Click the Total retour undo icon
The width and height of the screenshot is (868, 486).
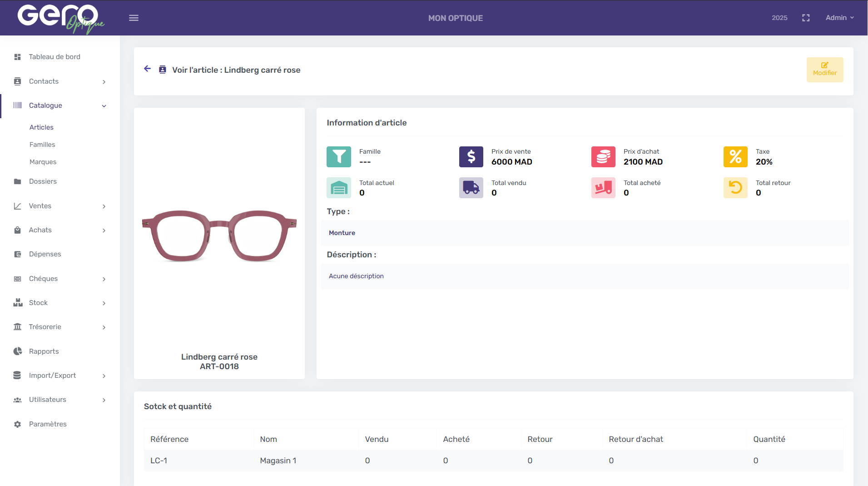tap(735, 188)
